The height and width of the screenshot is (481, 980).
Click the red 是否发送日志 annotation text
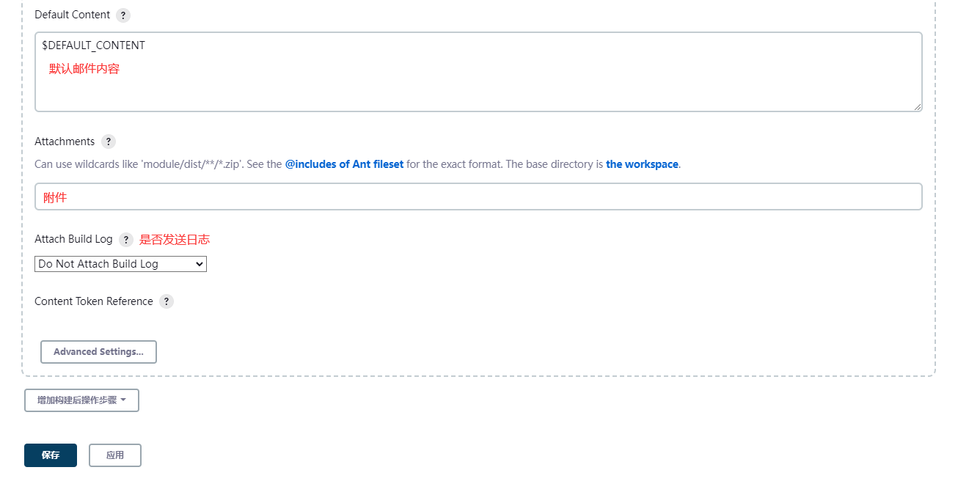coord(175,240)
